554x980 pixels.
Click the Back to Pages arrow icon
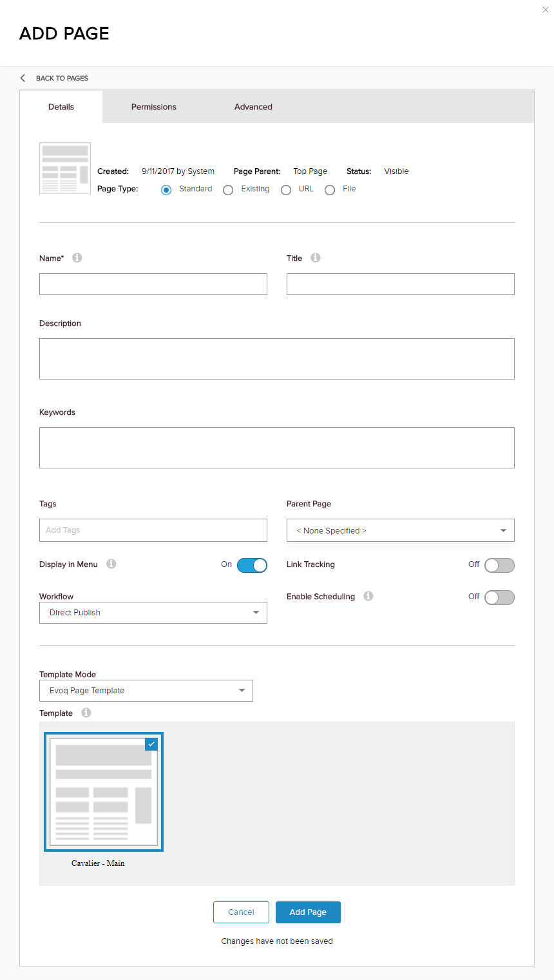click(23, 78)
